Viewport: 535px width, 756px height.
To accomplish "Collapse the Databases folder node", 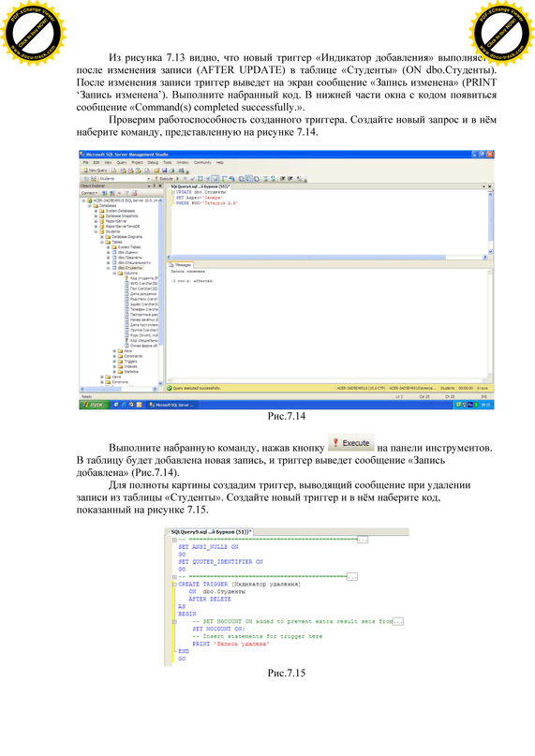I will [89, 205].
